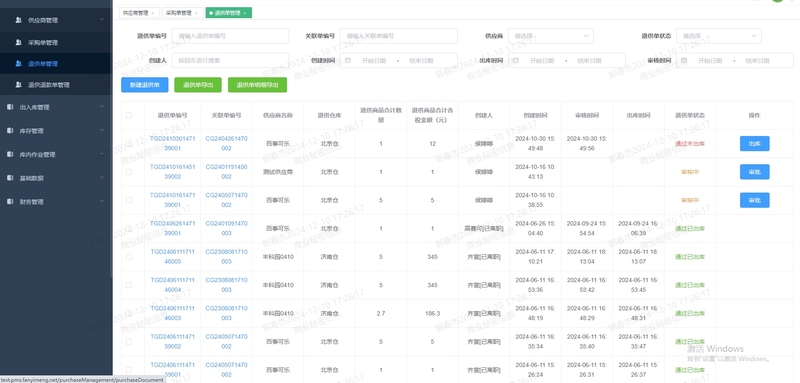Click the 186.3 amount cell
800x383 pixels.
tap(432, 313)
